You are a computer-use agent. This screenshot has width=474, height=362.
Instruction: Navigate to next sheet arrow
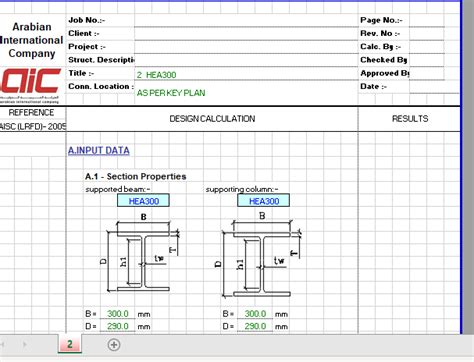25,344
